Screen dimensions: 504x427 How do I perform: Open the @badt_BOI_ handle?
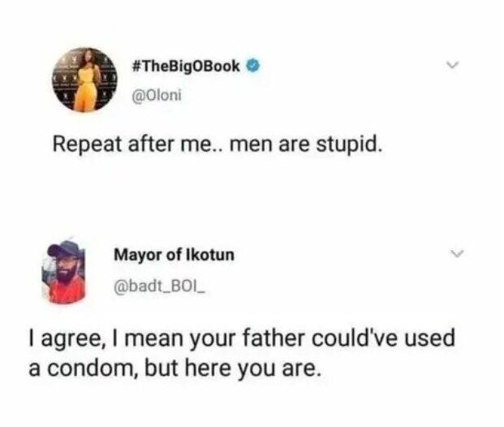[159, 285]
